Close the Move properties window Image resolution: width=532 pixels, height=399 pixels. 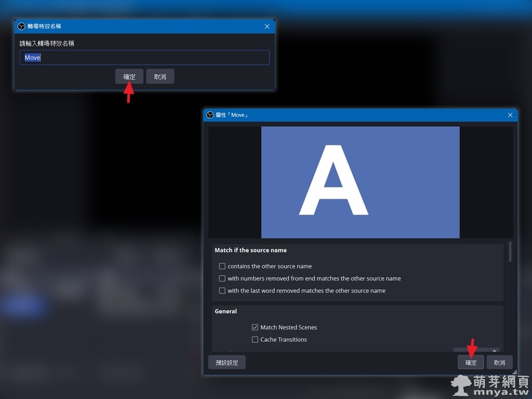[x=510, y=115]
